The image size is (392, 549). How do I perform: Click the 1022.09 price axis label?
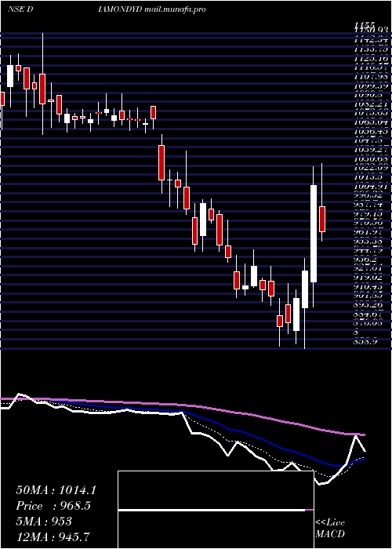(372, 168)
